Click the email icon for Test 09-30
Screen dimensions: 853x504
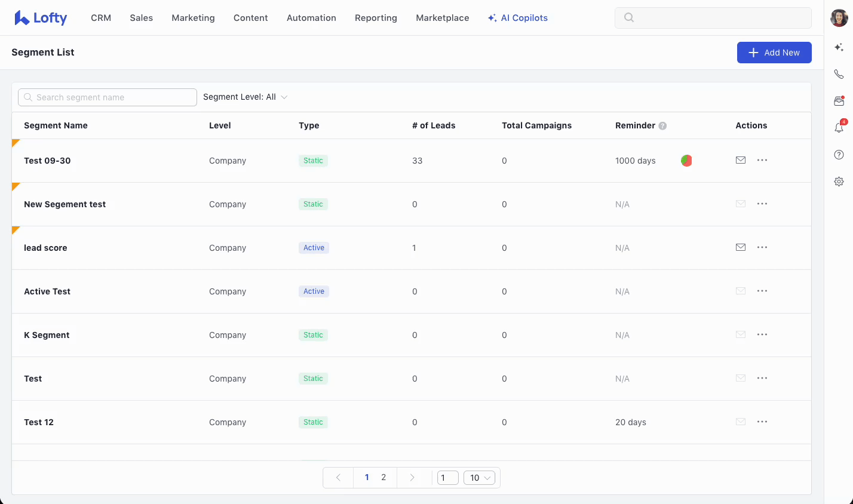click(741, 160)
